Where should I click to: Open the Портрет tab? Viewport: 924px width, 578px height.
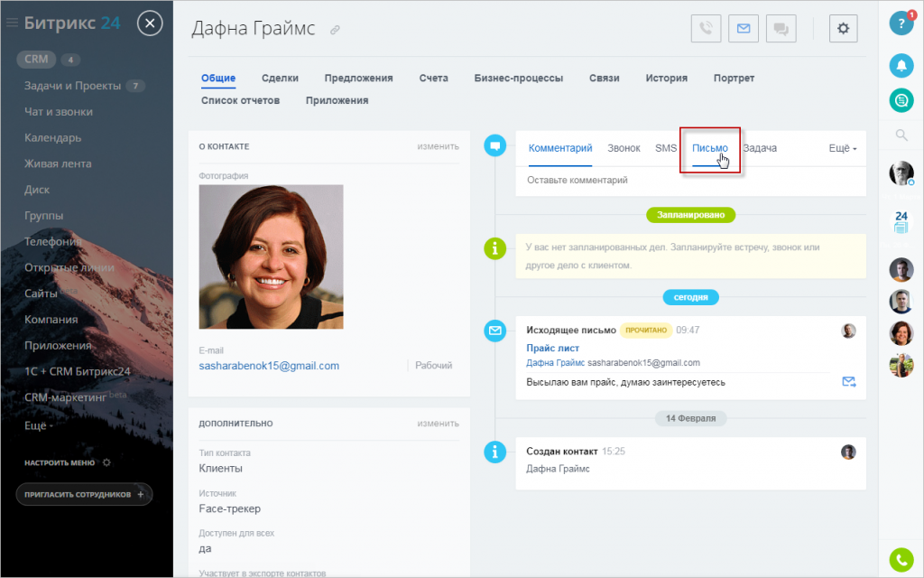pyautogui.click(x=734, y=78)
